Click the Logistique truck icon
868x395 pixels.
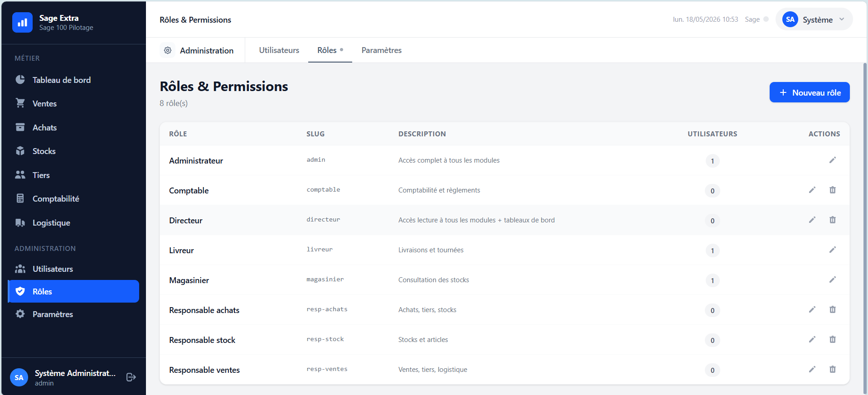[x=20, y=222]
